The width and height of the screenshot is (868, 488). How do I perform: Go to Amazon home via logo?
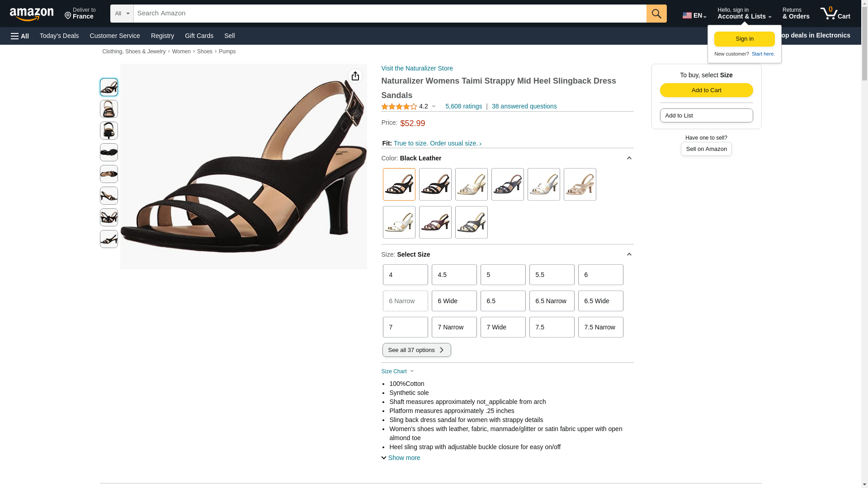coord(32,14)
